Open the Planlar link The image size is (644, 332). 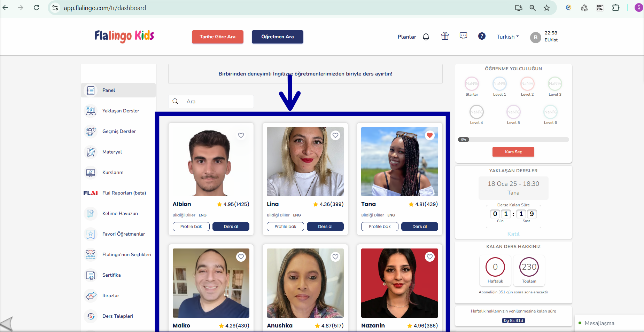[x=407, y=37]
